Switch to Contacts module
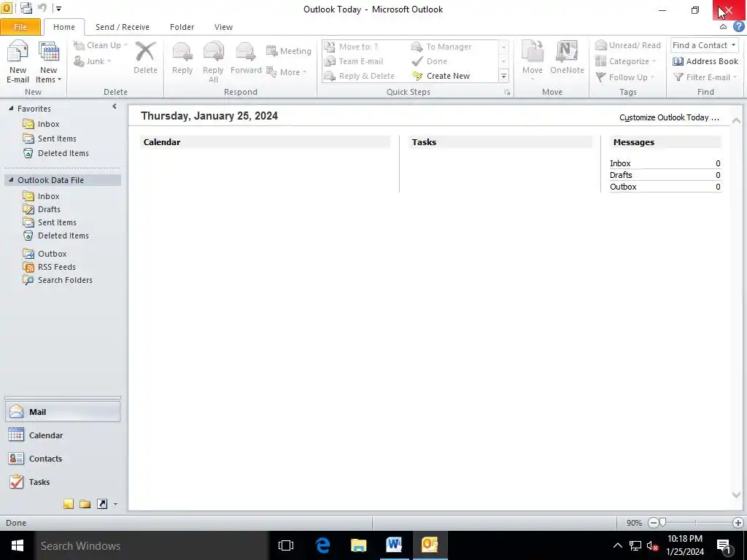The height and width of the screenshot is (560, 747). (63, 459)
